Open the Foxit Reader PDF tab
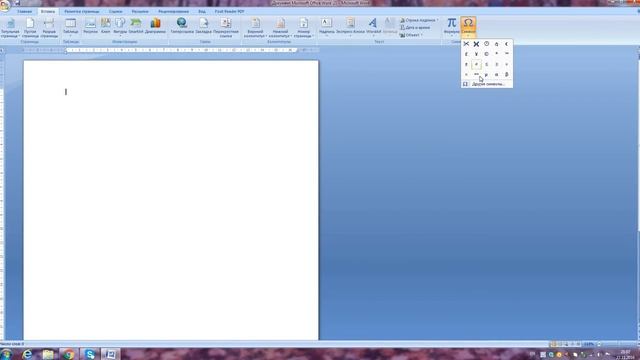The image size is (640, 360). tap(229, 11)
